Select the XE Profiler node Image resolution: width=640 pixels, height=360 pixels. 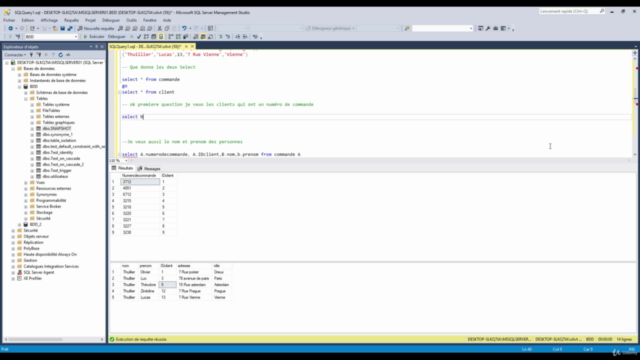click(x=33, y=278)
